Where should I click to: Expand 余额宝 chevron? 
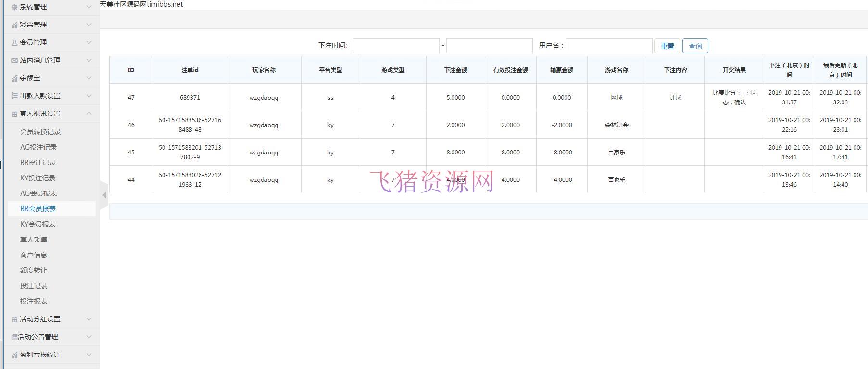click(x=89, y=78)
